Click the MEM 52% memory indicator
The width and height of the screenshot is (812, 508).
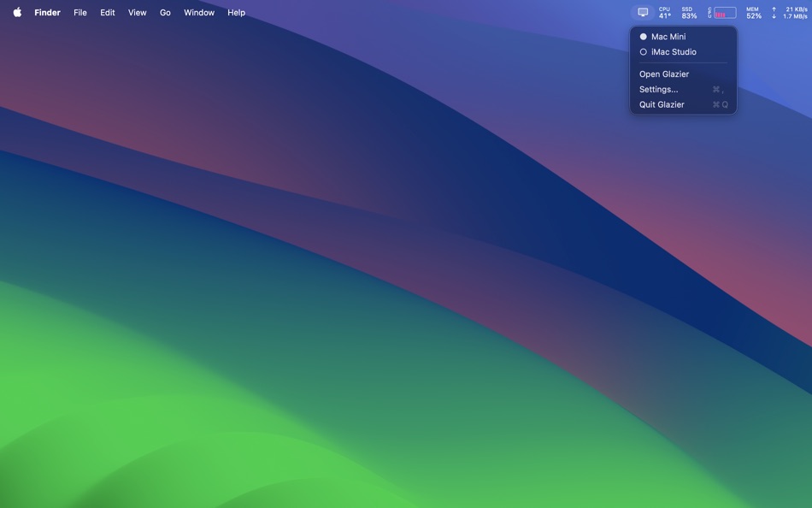pyautogui.click(x=752, y=12)
